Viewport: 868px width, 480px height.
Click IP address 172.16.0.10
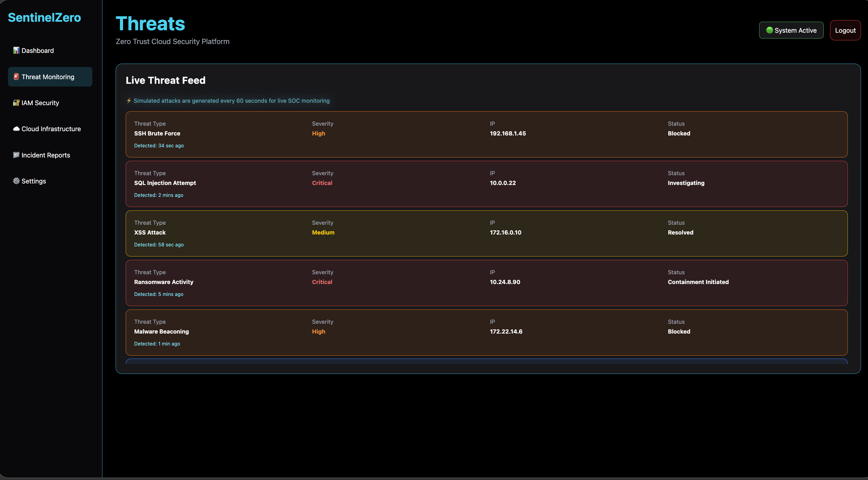point(506,232)
